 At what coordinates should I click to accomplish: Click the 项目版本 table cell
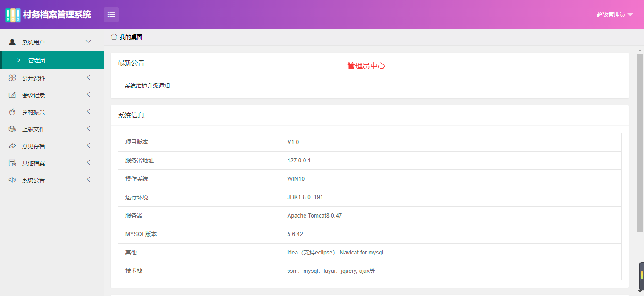pyautogui.click(x=199, y=142)
